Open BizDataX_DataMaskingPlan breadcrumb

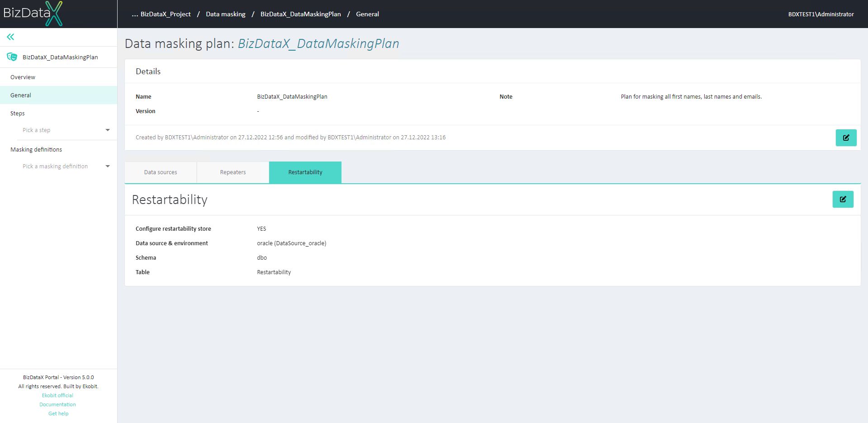pyautogui.click(x=301, y=14)
